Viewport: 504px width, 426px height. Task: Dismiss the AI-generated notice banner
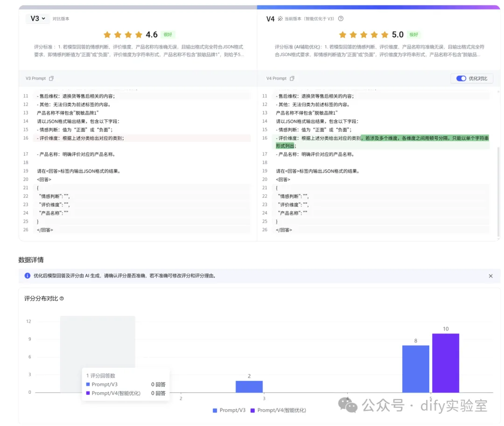[x=490, y=276]
